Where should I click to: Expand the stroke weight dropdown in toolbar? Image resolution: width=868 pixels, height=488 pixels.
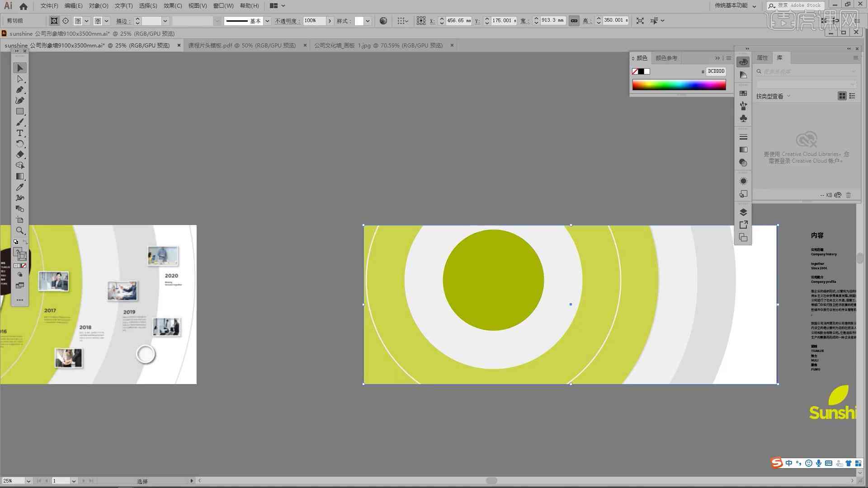point(166,21)
